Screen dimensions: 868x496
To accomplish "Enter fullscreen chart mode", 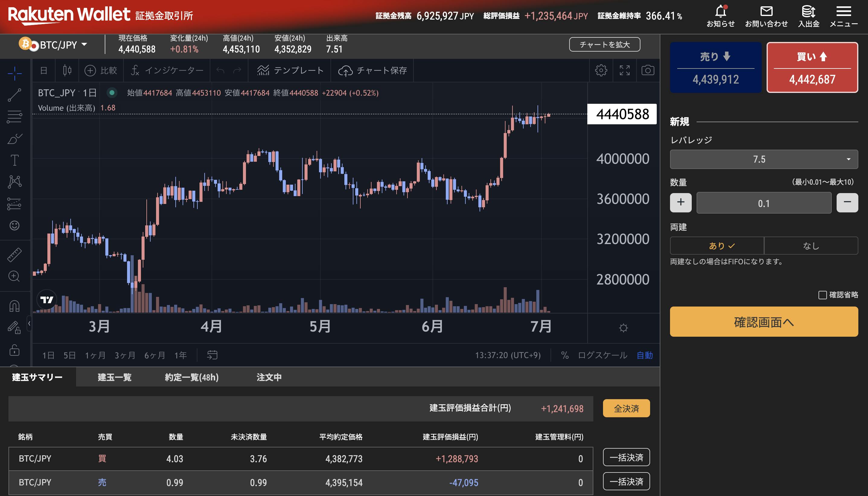I will coord(624,71).
